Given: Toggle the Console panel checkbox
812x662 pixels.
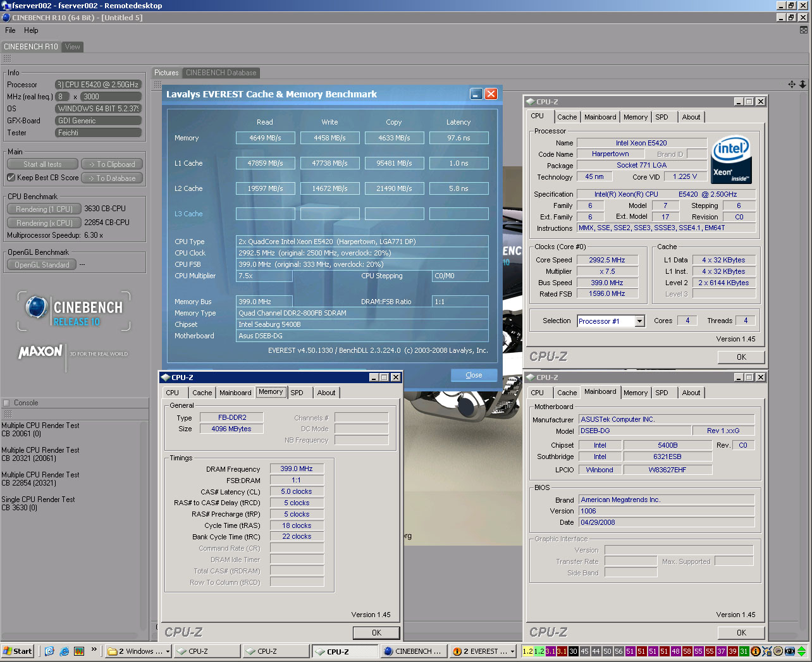Looking at the screenshot, I should click(x=7, y=403).
